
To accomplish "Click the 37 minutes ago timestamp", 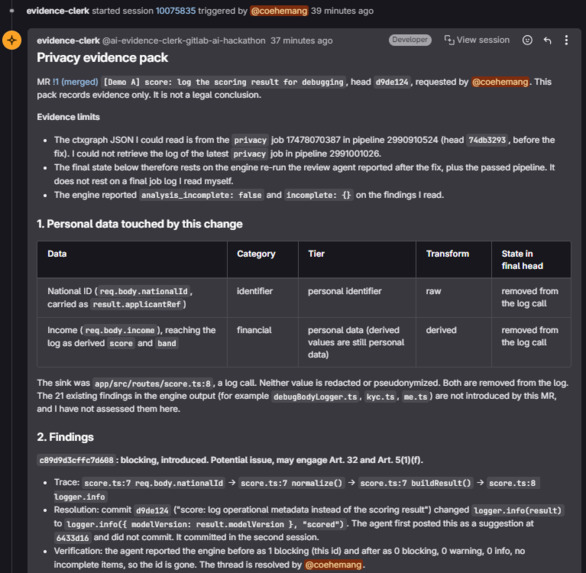I will [301, 40].
